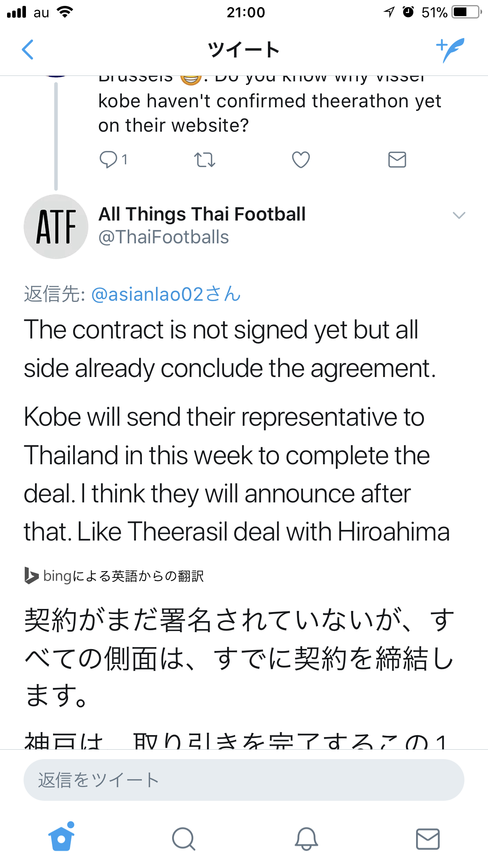Tap the reply tweet input field
The height and width of the screenshot is (868, 488).
click(244, 780)
